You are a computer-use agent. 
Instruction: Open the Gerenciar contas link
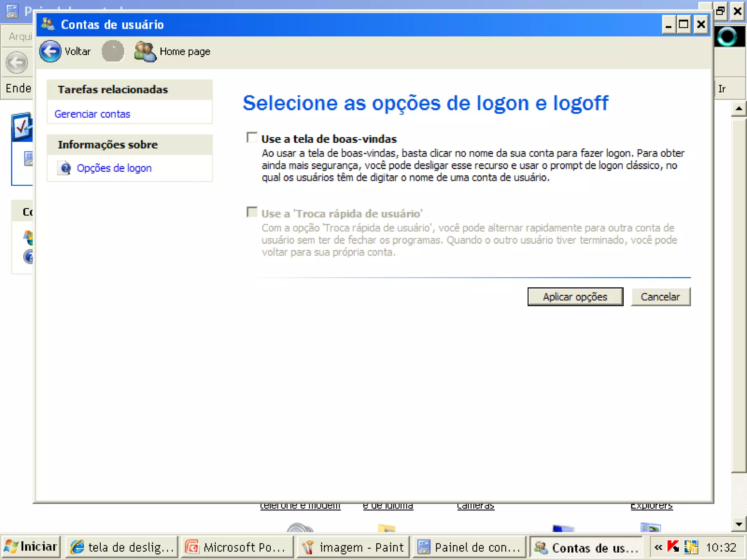pos(92,114)
